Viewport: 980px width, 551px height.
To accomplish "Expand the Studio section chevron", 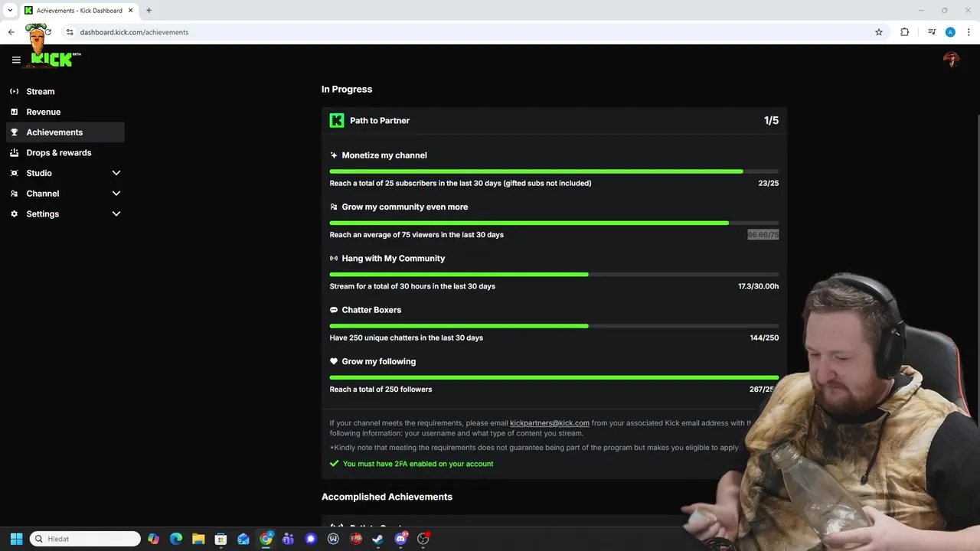I will 116,173.
